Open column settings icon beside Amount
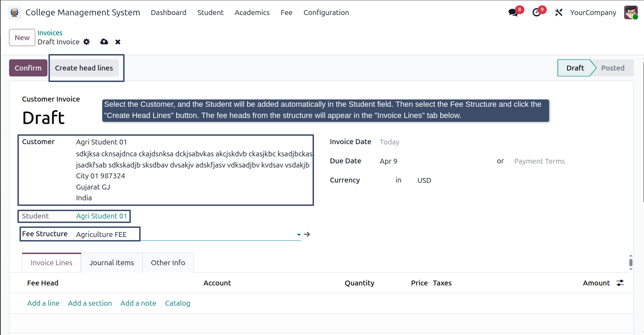Screen dimensions: 644x335 (x=620, y=283)
